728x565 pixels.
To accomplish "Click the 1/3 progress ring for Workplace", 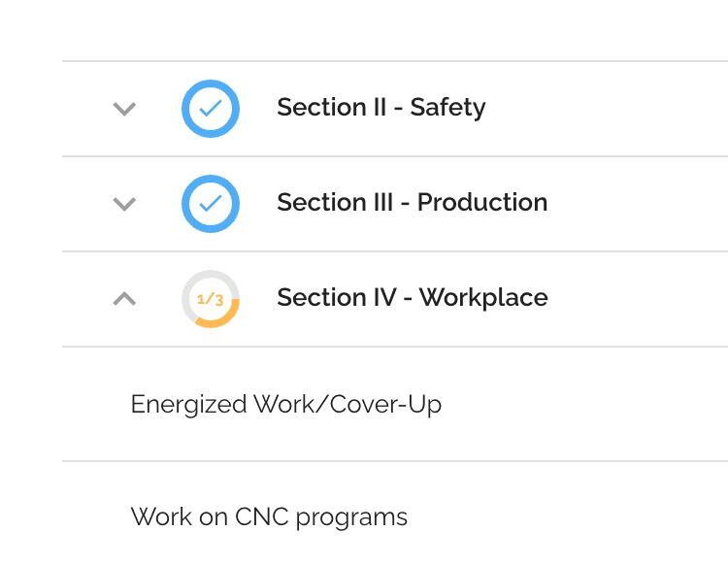I will tap(211, 299).
